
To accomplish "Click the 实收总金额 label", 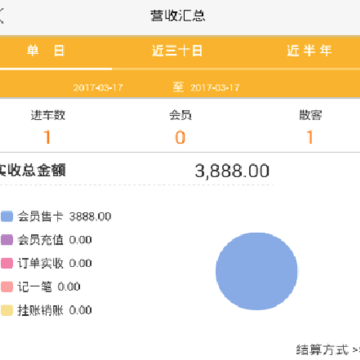I will point(33,170).
